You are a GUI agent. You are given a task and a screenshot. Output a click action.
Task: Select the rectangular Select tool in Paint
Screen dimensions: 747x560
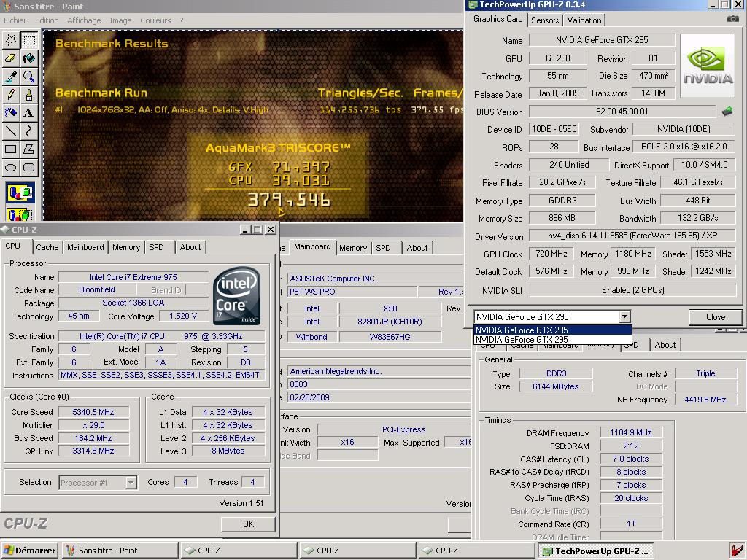coord(29,40)
